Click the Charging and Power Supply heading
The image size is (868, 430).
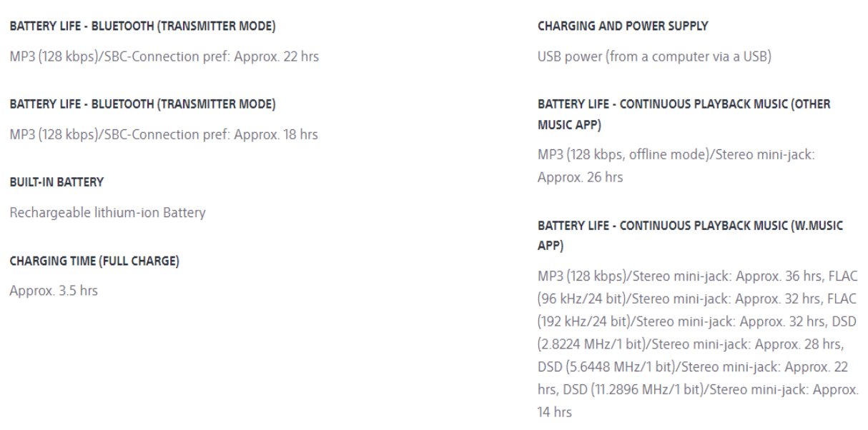pos(623,26)
